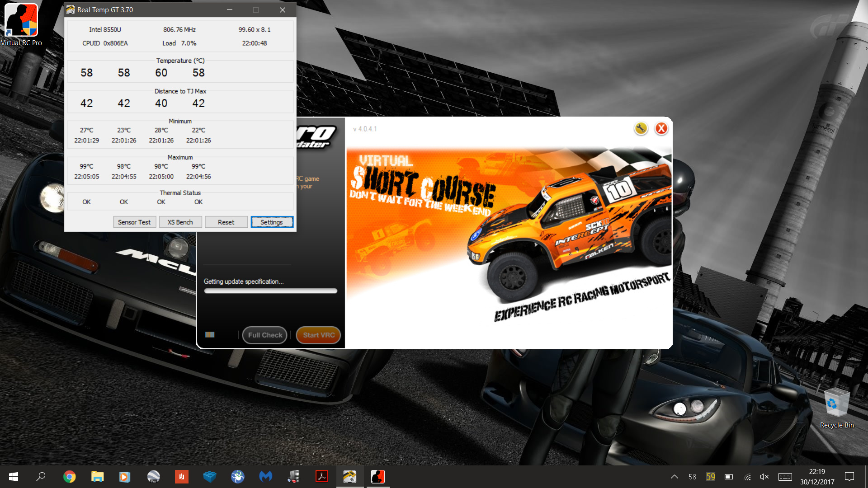Click the Full Check button
This screenshot has width=868, height=488.
(x=265, y=335)
